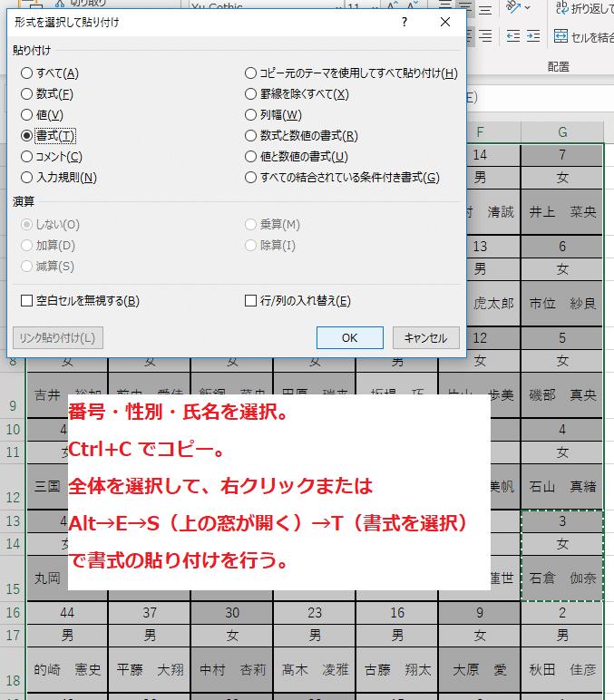Click the align right icon in ribbon

[x=485, y=35]
